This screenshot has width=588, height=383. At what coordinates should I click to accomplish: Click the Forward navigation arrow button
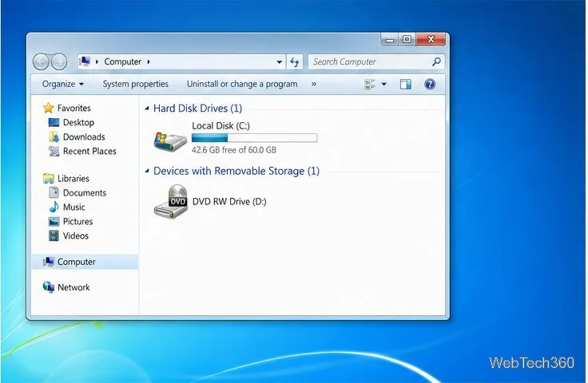59,61
